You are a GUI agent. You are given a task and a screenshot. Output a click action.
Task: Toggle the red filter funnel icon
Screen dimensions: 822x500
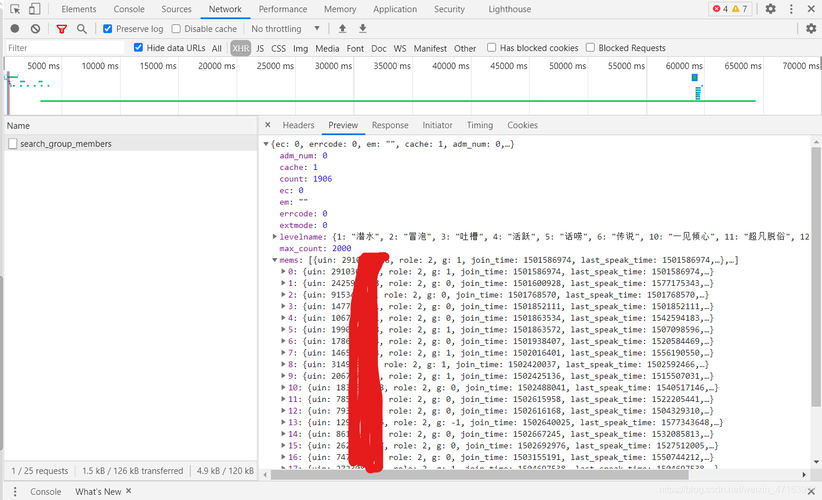(62, 29)
